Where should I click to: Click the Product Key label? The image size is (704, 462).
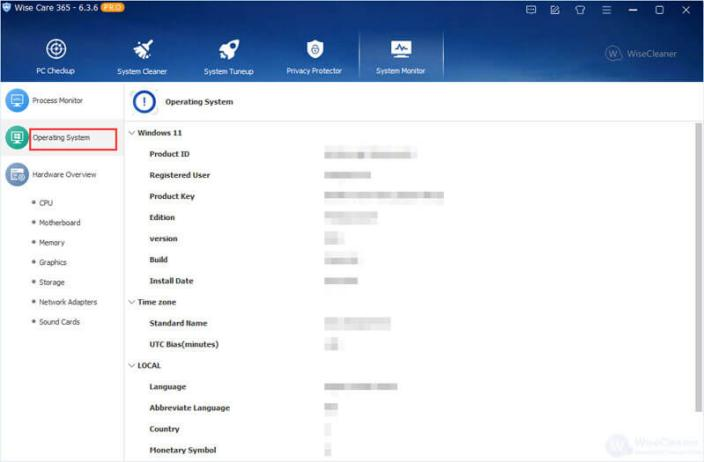tap(172, 196)
